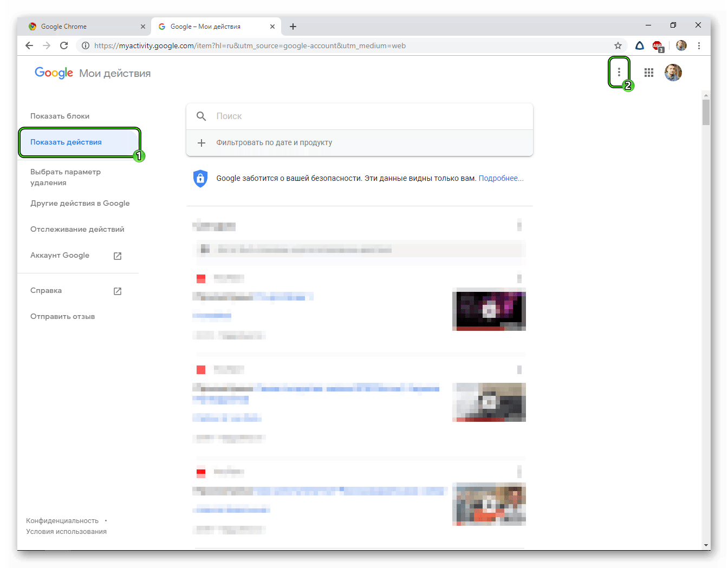View site information icon in address bar
The image size is (728, 568).
[x=86, y=45]
